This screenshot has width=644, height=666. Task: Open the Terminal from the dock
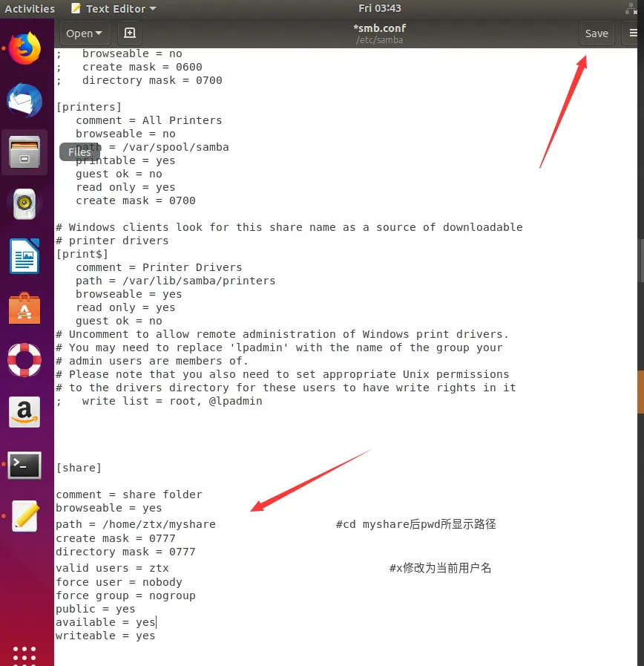tap(24, 465)
